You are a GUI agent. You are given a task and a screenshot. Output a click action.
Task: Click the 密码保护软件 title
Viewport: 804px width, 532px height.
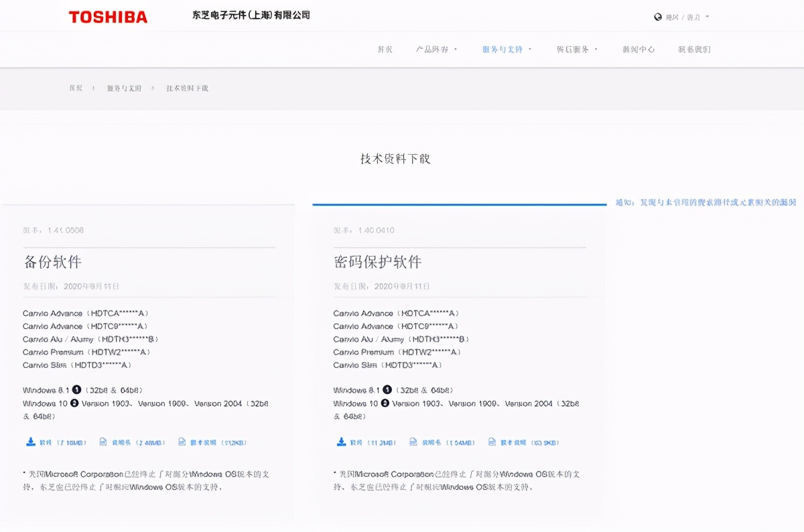[x=378, y=261]
